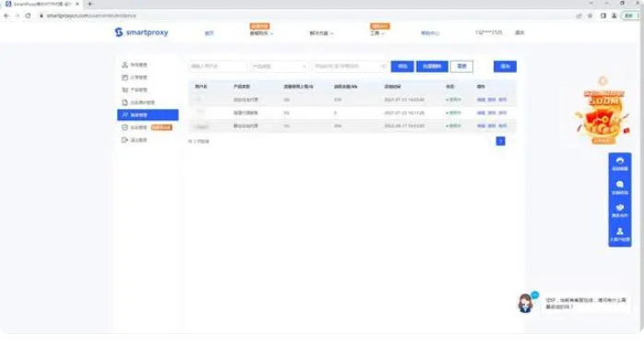Open a new browser tab with plus icon
This screenshot has width=644, height=347.
point(89,4)
